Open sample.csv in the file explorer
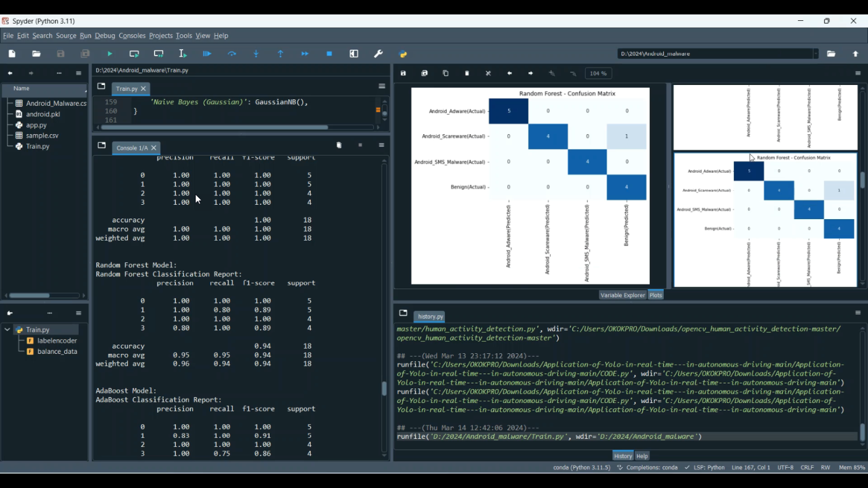This screenshot has height=488, width=868. (x=42, y=136)
